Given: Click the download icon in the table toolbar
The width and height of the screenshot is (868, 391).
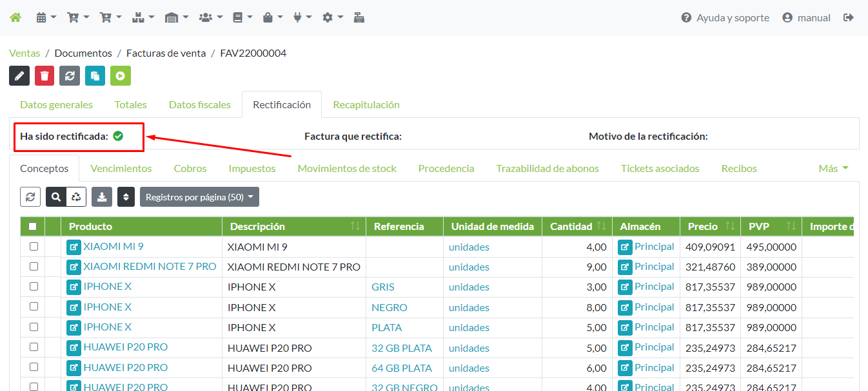Looking at the screenshot, I should coord(101,196).
